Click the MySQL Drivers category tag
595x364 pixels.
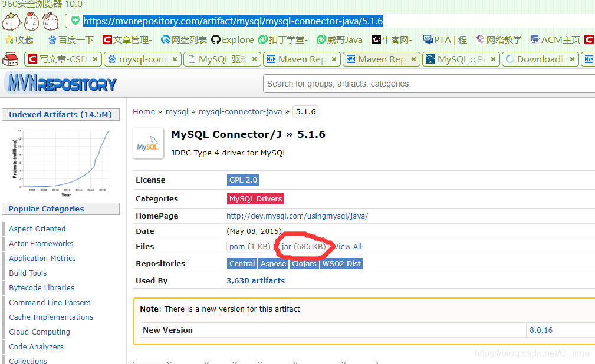(255, 198)
